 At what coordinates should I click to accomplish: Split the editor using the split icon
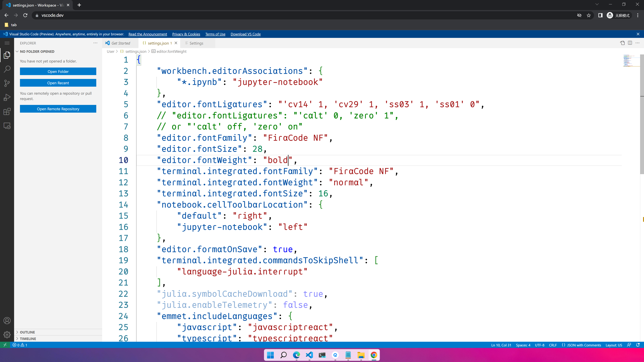point(630,43)
